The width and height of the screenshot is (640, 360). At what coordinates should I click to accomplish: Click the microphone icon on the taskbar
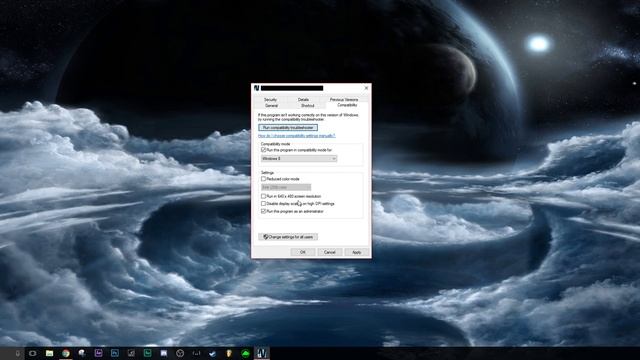pyautogui.click(x=17, y=353)
